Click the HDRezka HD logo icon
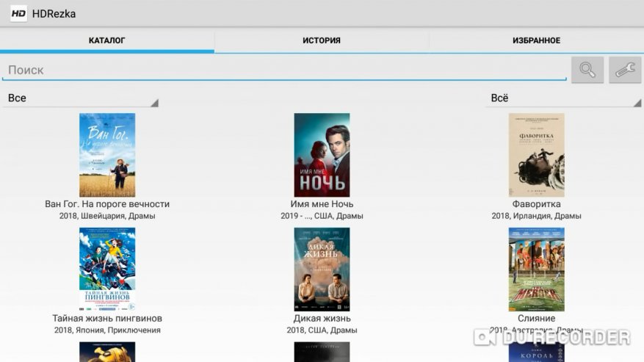644x362 pixels. point(18,13)
